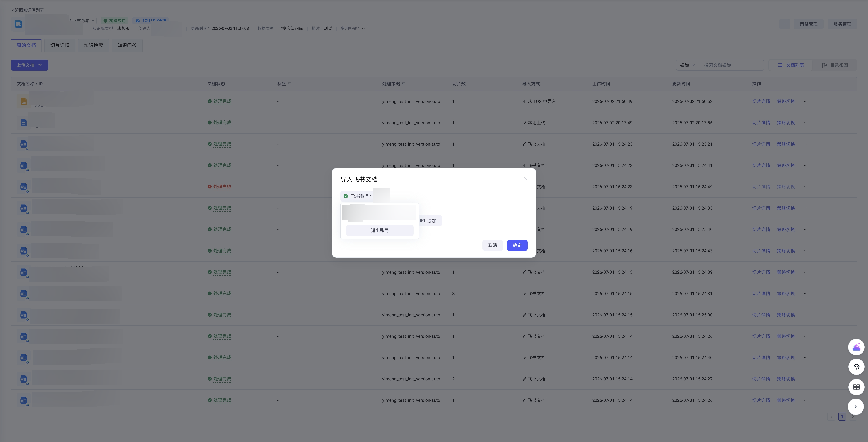
Task: Click the 退出账号 button
Action: [x=380, y=230]
